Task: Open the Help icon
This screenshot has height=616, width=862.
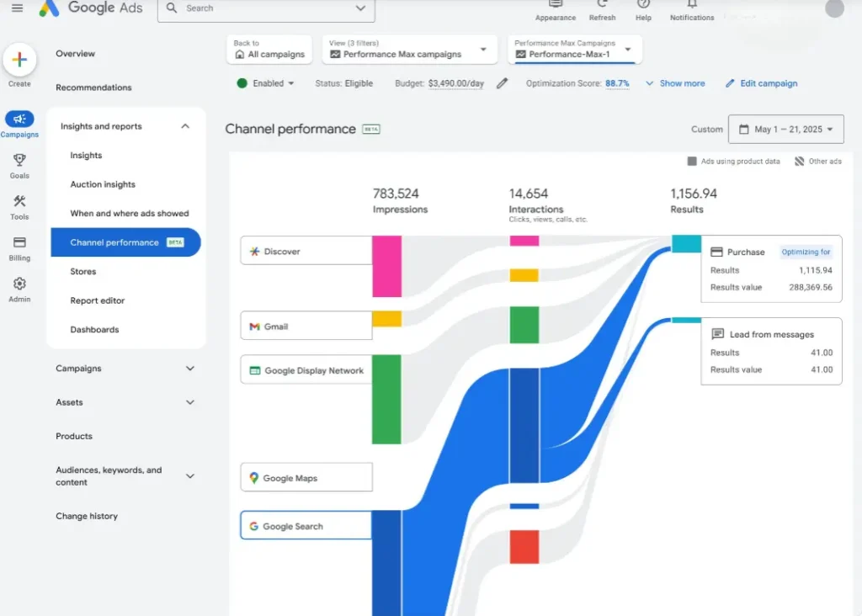Action: tap(643, 7)
